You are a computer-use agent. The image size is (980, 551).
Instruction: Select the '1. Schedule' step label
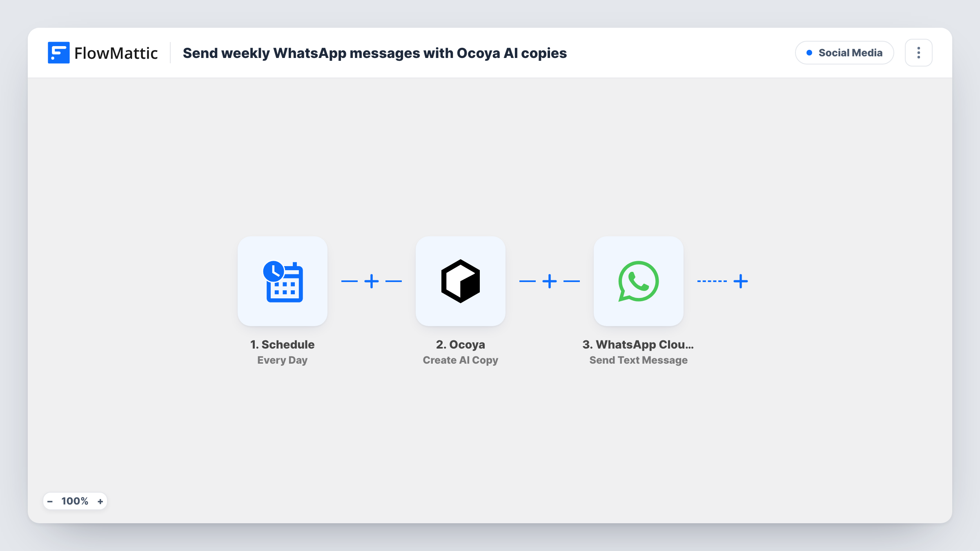(x=283, y=344)
